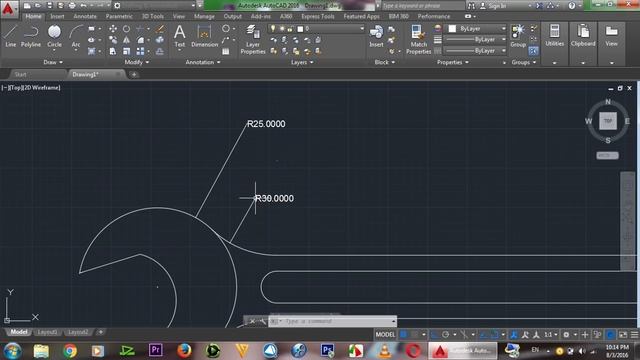Switch to the Layout1 tab
640x360 pixels.
point(47,332)
